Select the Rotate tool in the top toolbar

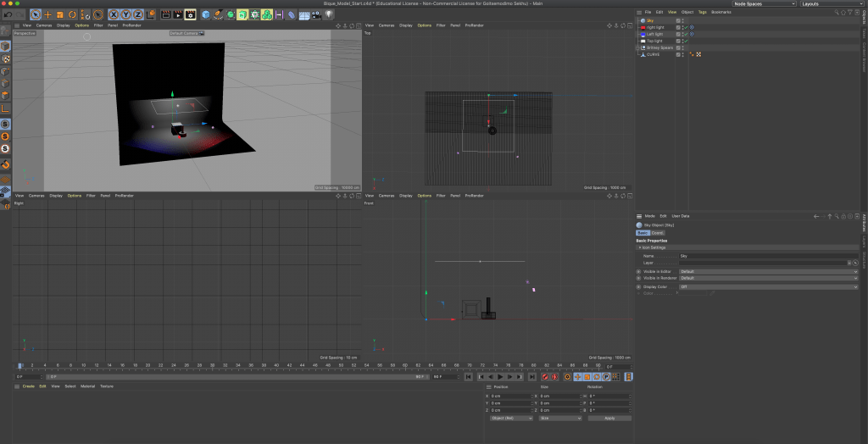pyautogui.click(x=72, y=14)
